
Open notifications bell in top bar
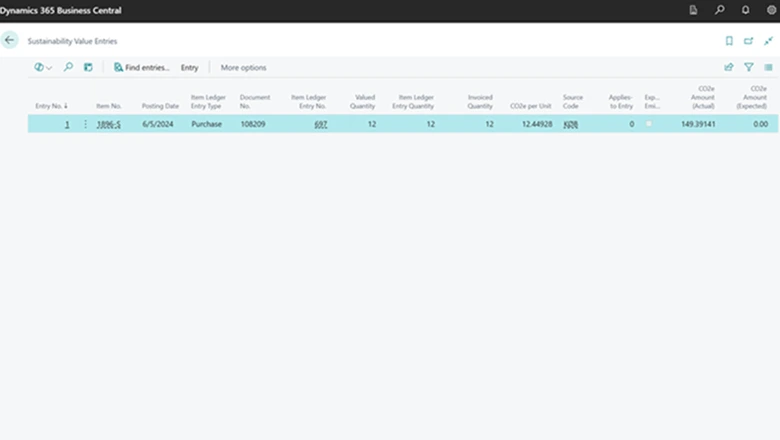pos(745,10)
